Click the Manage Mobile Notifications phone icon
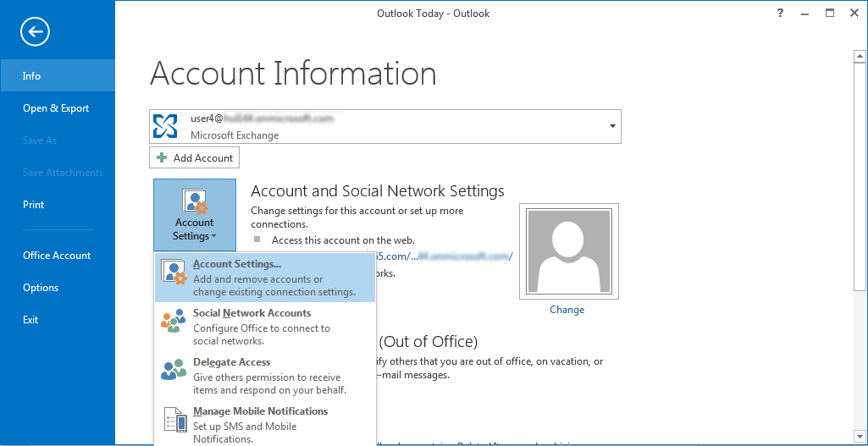 click(x=175, y=420)
